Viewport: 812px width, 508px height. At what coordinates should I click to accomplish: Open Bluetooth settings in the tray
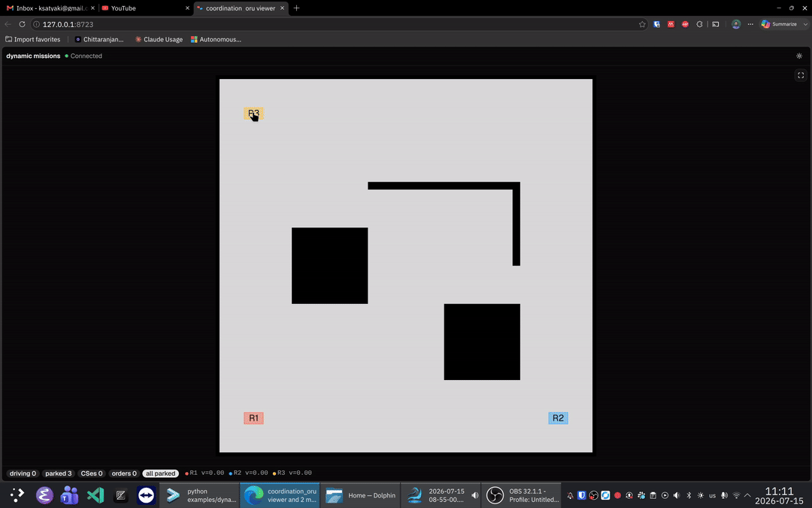click(x=689, y=495)
